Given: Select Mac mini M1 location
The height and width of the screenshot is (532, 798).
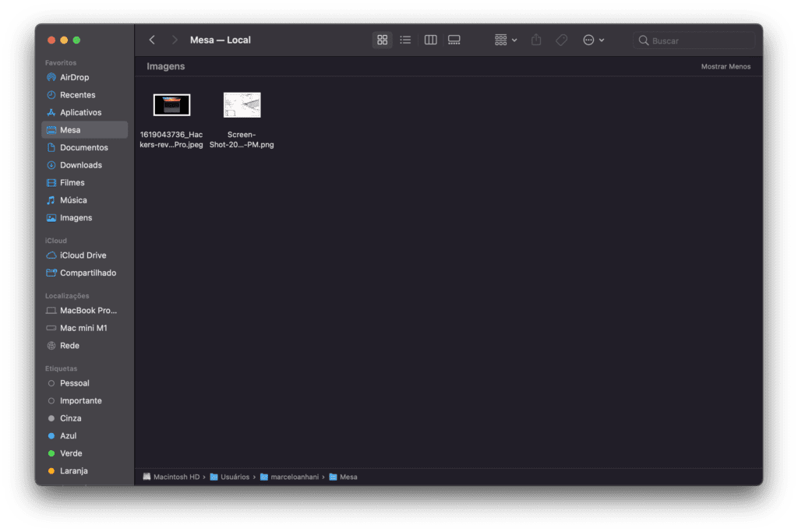Looking at the screenshot, I should tap(83, 328).
